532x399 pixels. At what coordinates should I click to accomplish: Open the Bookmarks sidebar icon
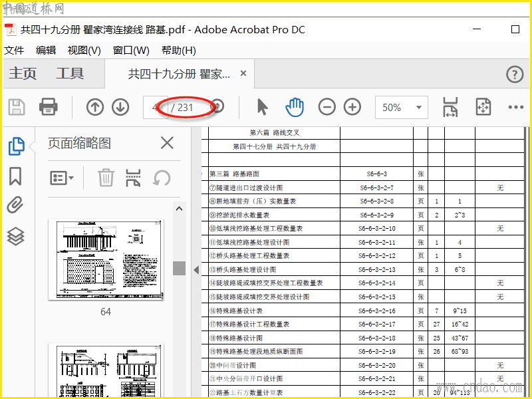(15, 176)
